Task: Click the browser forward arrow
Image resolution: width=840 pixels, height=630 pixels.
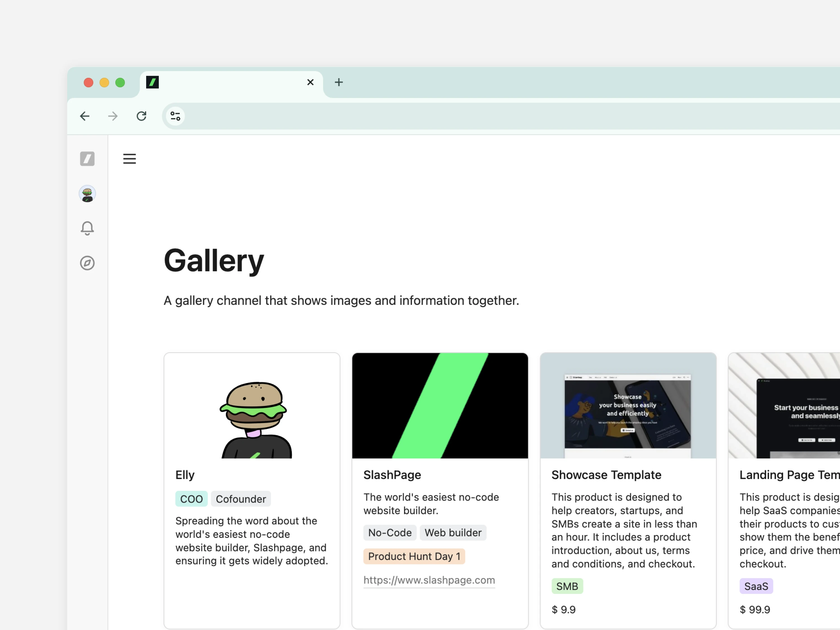Action: [113, 116]
